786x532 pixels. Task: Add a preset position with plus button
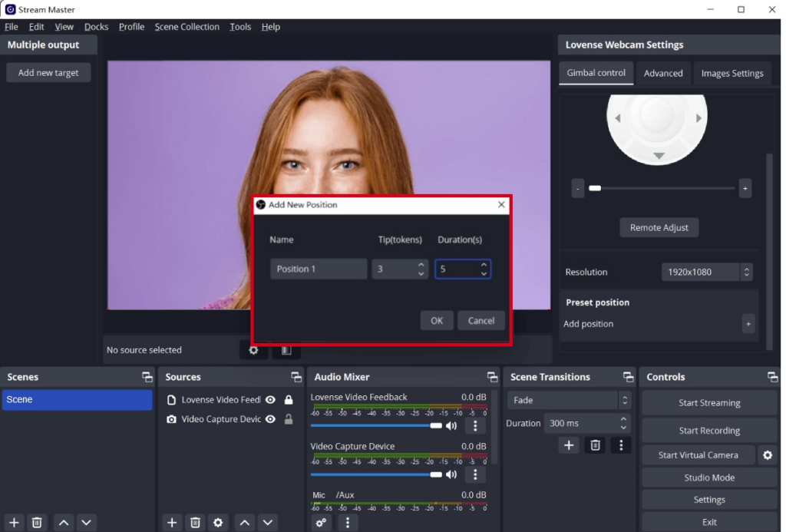pos(748,324)
